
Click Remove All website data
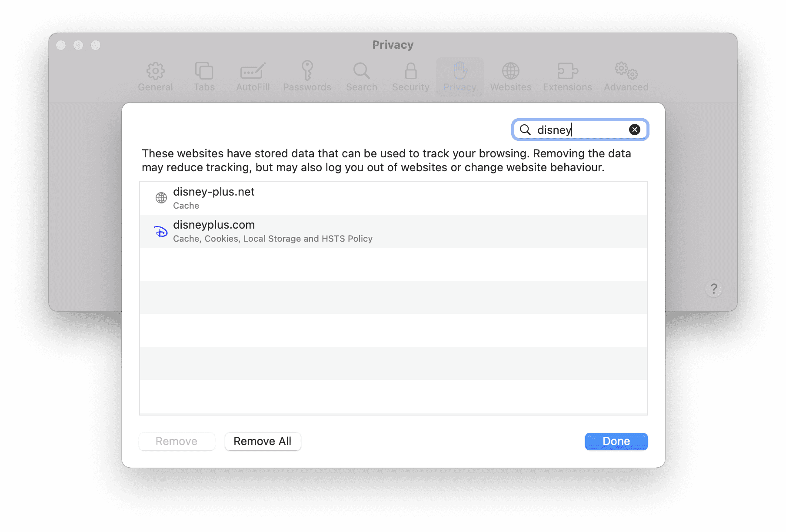(263, 441)
